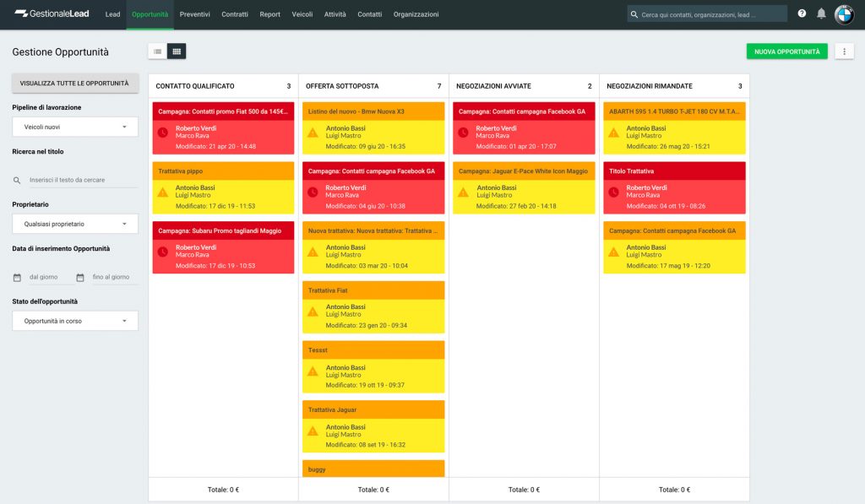Open the Veicoli menu item
The width and height of the screenshot is (865, 504).
tap(302, 14)
